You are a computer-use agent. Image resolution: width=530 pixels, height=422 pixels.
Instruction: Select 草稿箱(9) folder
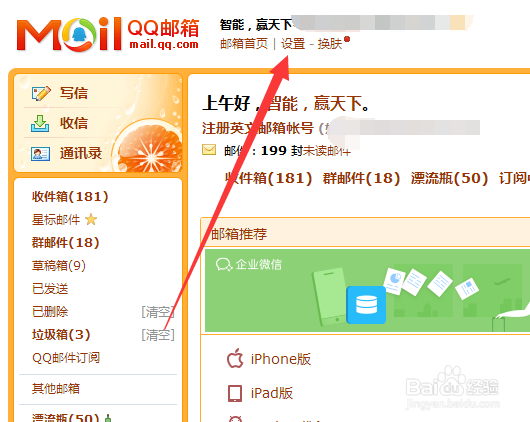(59, 266)
